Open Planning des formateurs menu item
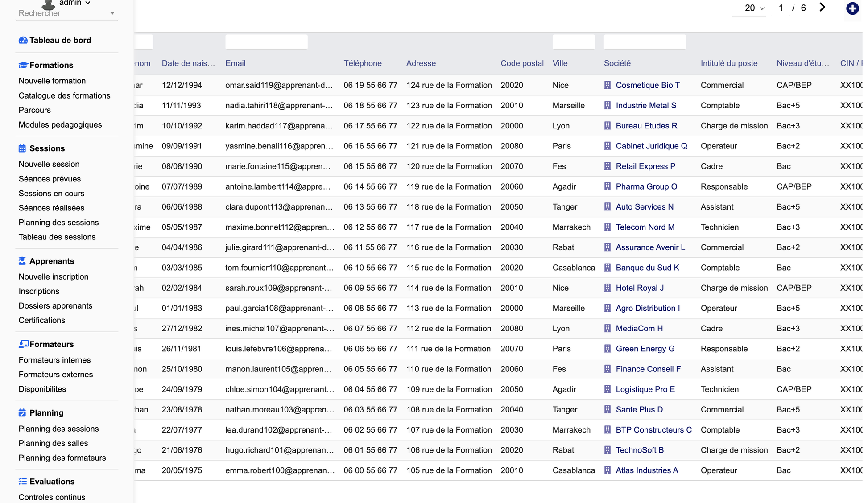868x503 pixels. click(62, 458)
